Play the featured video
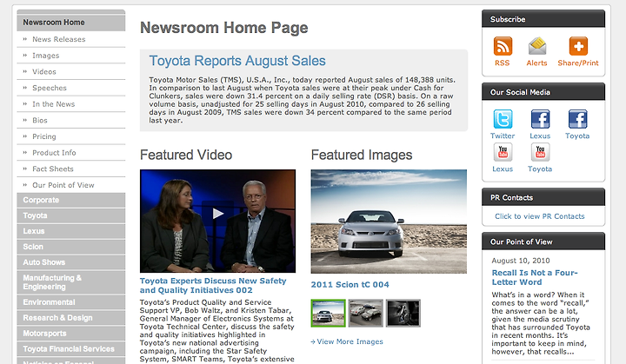 217,214
